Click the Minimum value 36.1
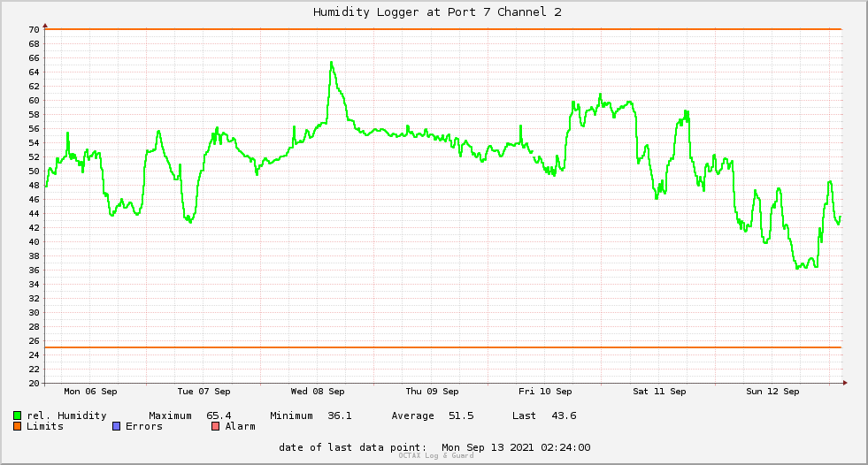Image resolution: width=868 pixels, height=465 pixels. (x=340, y=415)
